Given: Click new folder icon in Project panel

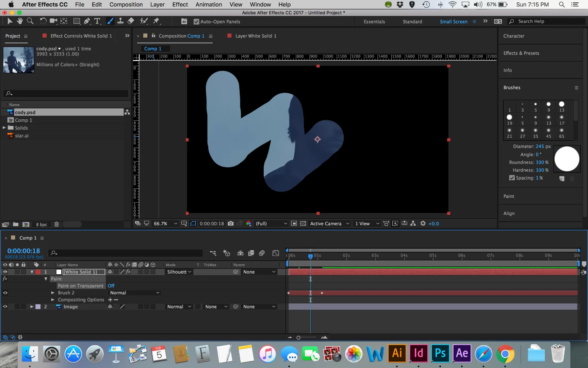Looking at the screenshot, I should coord(16,224).
